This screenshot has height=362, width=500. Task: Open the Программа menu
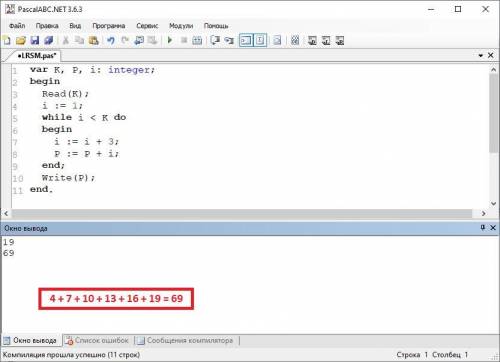[109, 26]
